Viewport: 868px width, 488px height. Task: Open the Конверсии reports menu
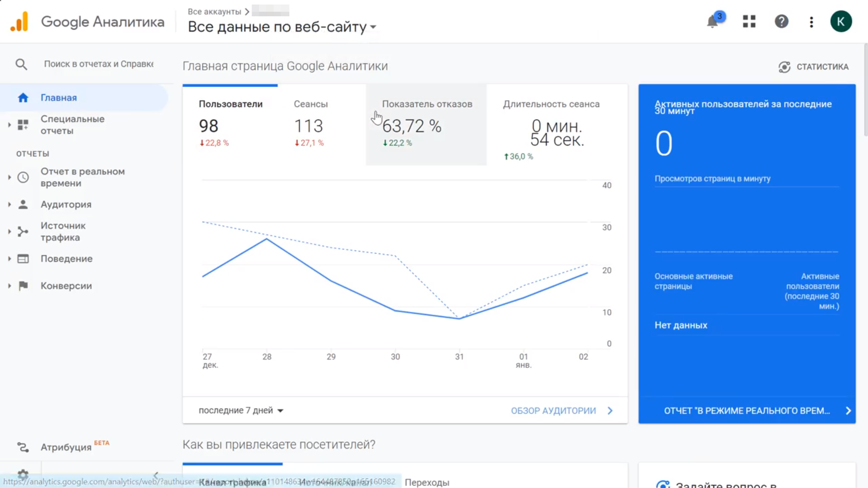coord(66,286)
